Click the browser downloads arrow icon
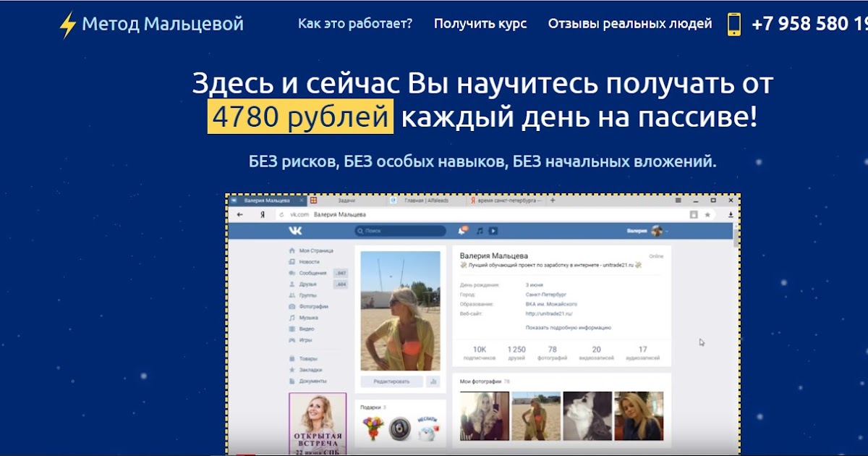The width and height of the screenshot is (868, 456). tap(731, 215)
